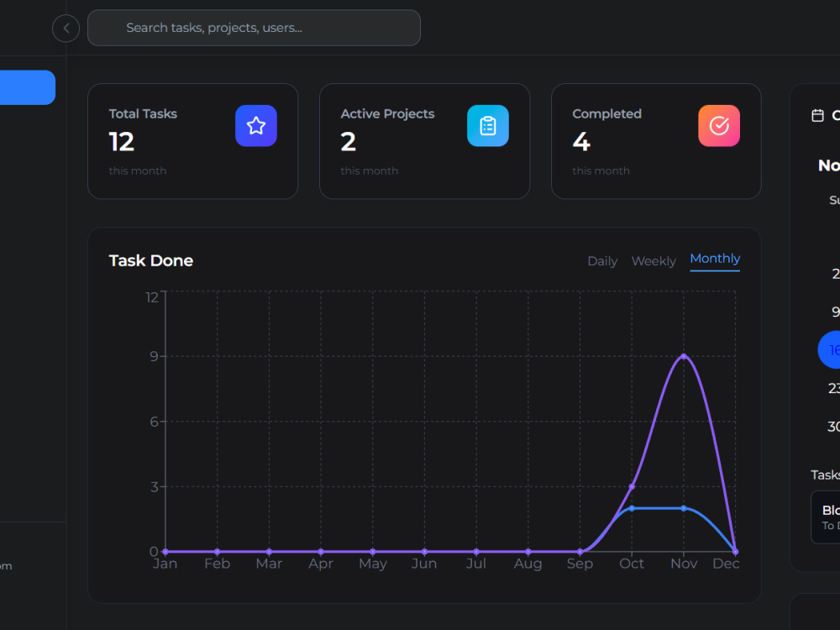
Task: Click the Oct data point on blue line
Action: point(632,508)
